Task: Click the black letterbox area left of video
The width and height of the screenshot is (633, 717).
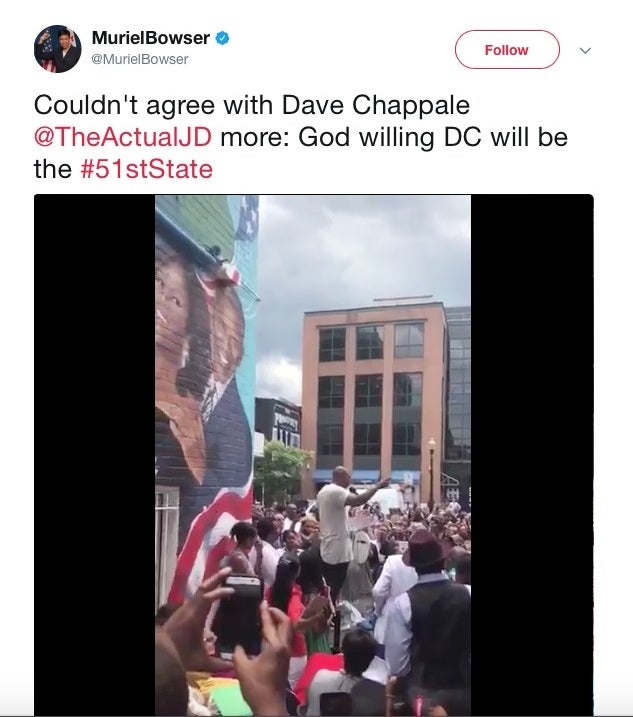Action: point(95,455)
